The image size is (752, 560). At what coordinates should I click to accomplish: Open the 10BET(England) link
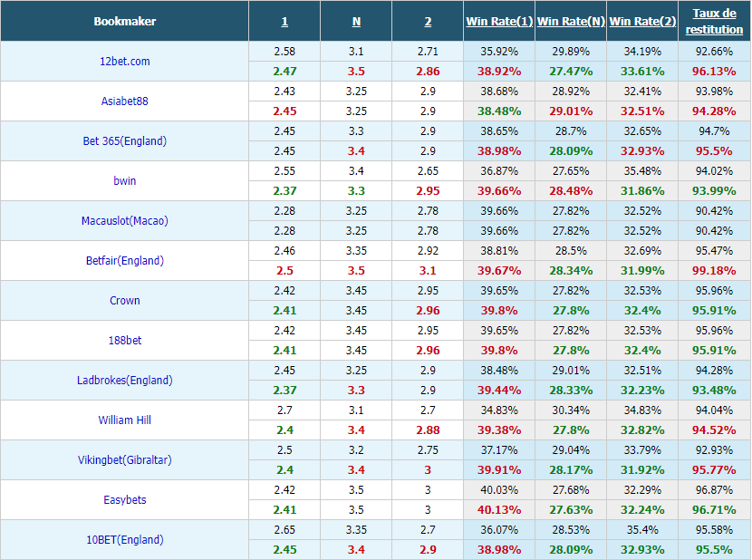(x=125, y=539)
